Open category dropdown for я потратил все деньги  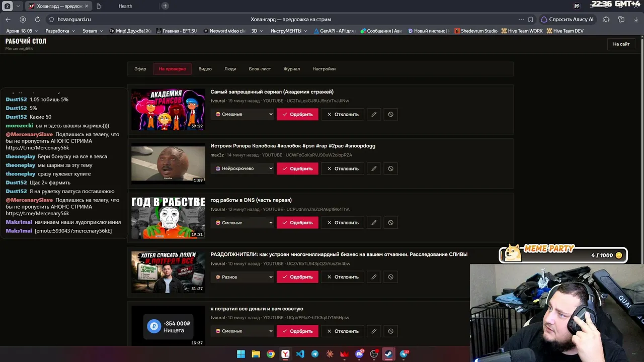242,331
